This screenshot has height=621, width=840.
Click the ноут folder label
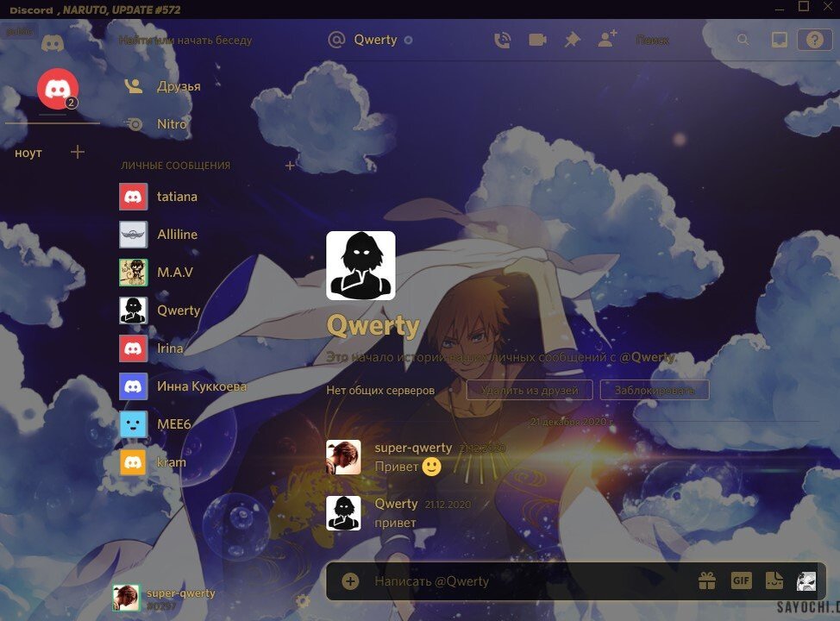click(28, 153)
